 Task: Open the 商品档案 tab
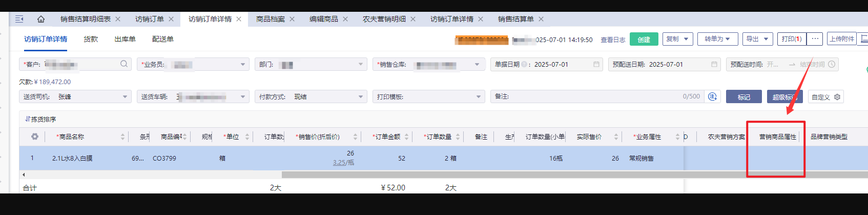click(x=270, y=19)
